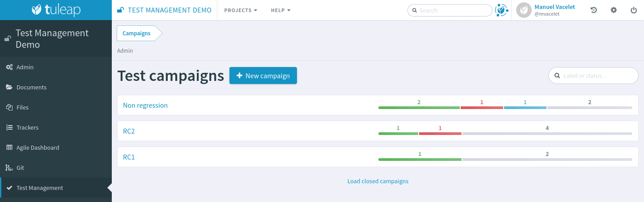Click green passed bar of RC1

click(419, 160)
